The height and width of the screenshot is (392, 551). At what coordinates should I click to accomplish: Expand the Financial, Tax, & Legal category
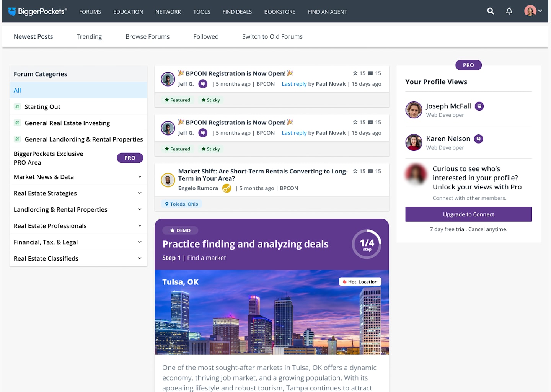click(x=140, y=242)
